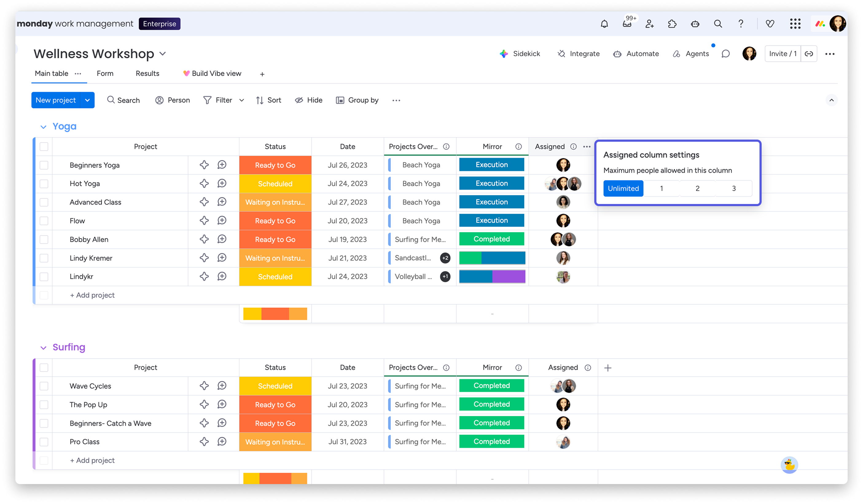The image size is (863, 504).
Task: Open the New project dropdown arrow
Action: point(87,100)
